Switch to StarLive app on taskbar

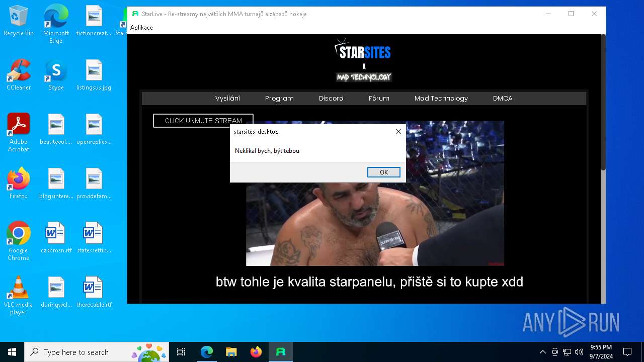click(280, 352)
